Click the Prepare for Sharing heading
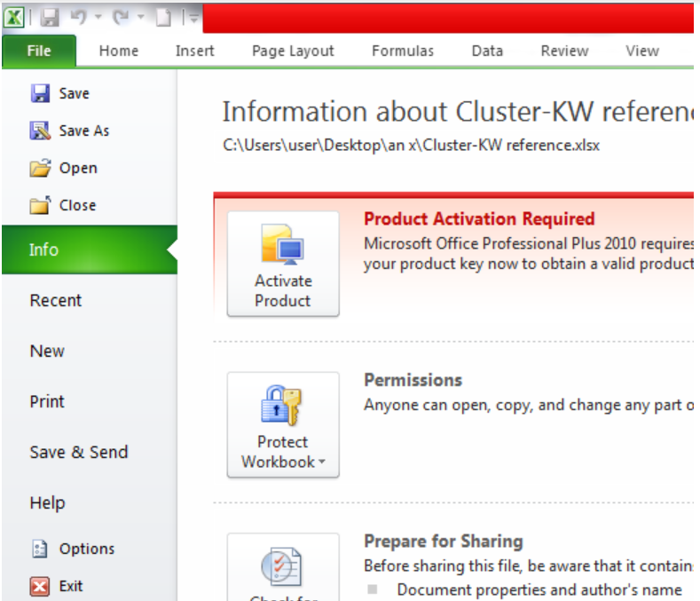 pos(444,542)
